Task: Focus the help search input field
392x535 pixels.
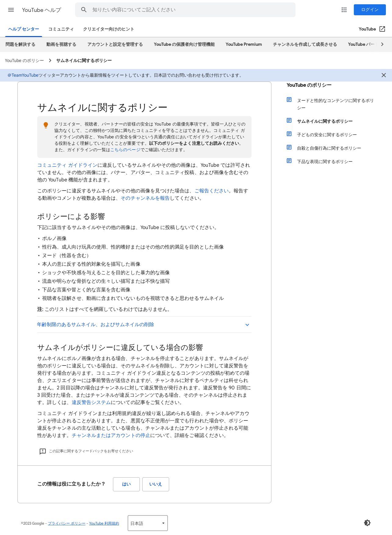Action: 185,10
